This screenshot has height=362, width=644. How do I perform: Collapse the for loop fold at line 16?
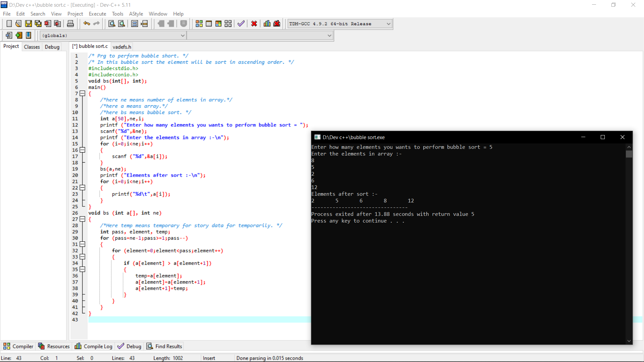pyautogui.click(x=83, y=150)
